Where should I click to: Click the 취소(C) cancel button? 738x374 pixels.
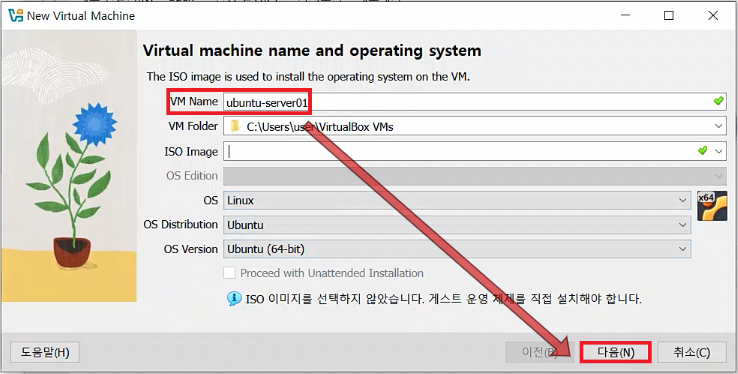691,352
